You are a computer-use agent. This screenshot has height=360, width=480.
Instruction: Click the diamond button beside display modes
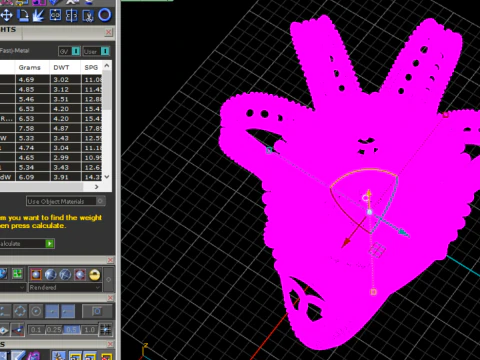pos(108,279)
